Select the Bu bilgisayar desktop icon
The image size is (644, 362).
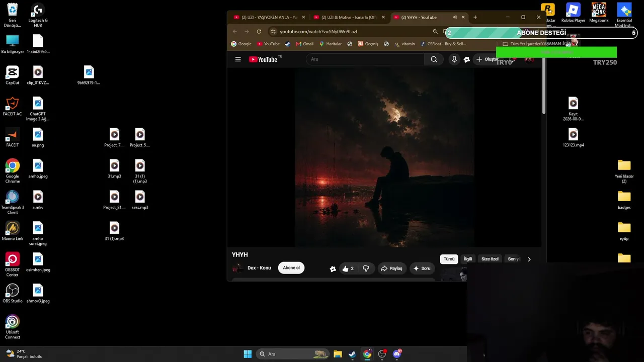click(x=13, y=44)
